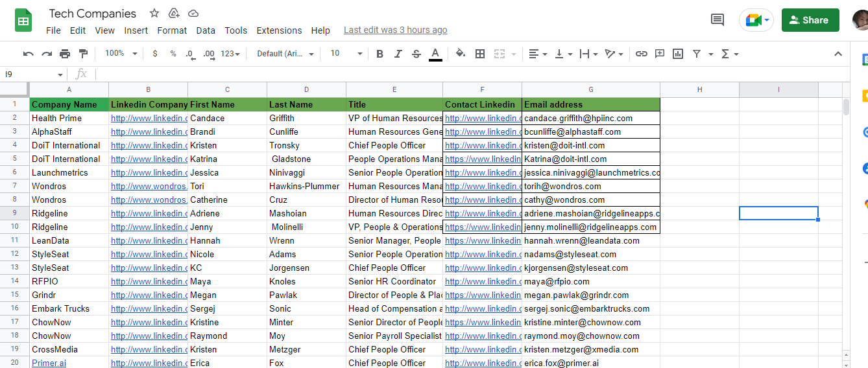The image size is (868, 368).
Task: Insert a comment
Action: (660, 54)
